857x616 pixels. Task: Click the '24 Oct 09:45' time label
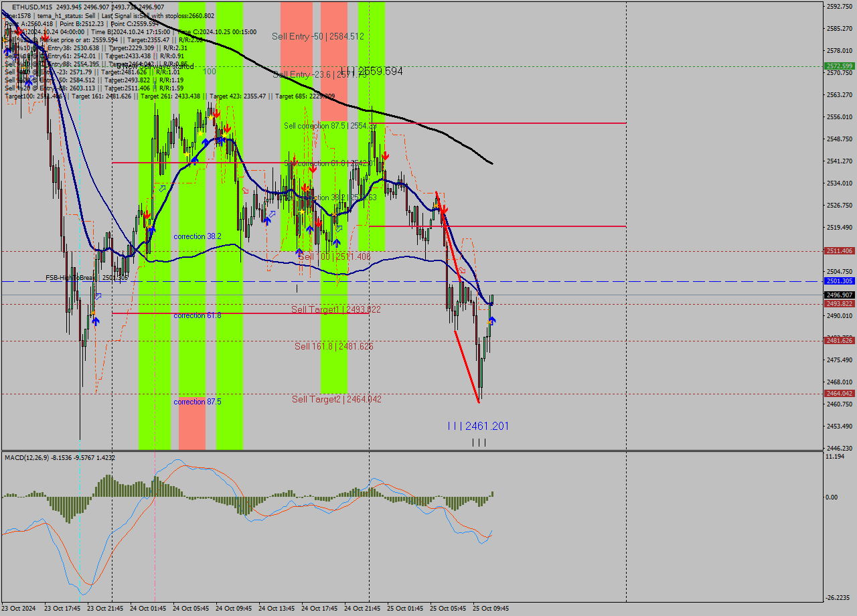click(234, 609)
